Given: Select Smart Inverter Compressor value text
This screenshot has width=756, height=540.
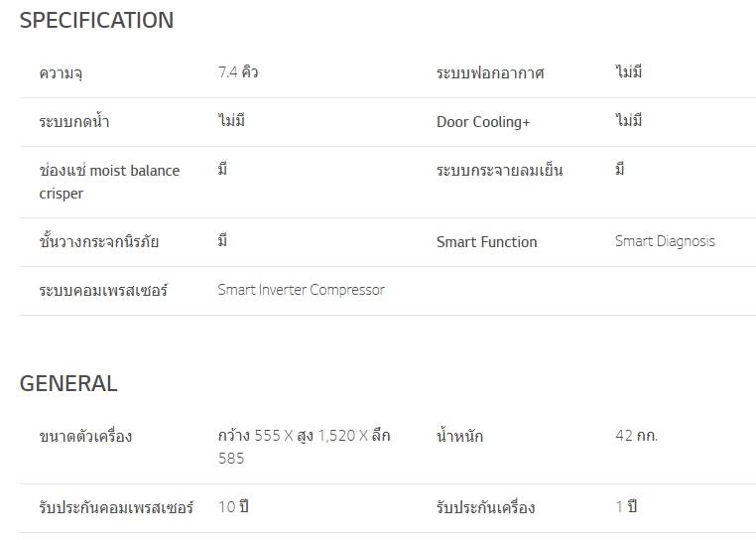Looking at the screenshot, I should click(302, 290).
